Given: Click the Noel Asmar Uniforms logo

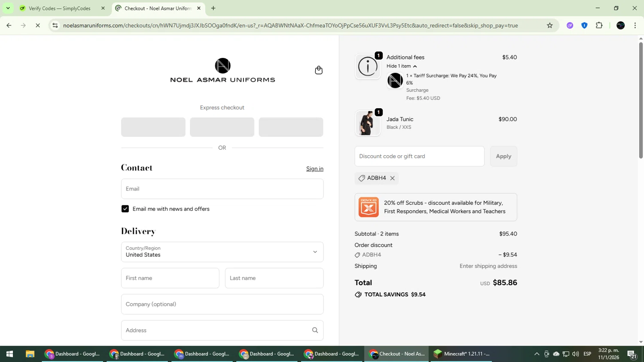Looking at the screenshot, I should (222, 70).
